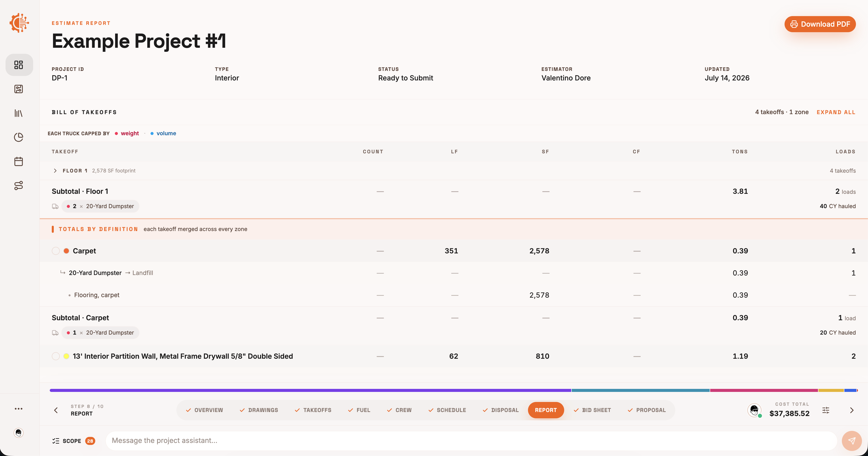Screen dimensions: 868x456
Task: Click the $37,385.52 cost total
Action: (x=790, y=414)
